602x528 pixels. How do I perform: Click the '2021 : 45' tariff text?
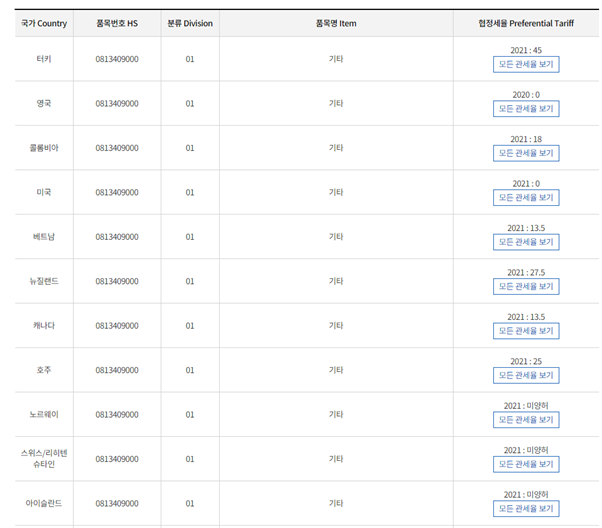(526, 50)
